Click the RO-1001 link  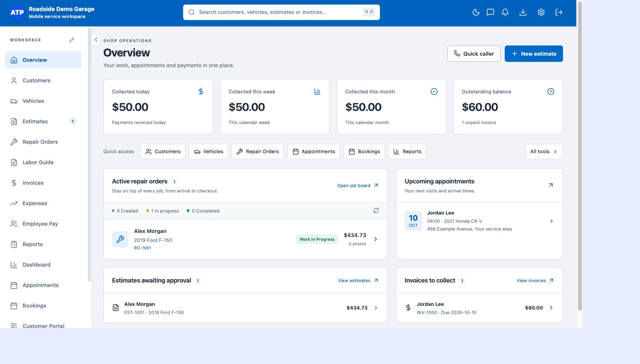[x=143, y=248]
